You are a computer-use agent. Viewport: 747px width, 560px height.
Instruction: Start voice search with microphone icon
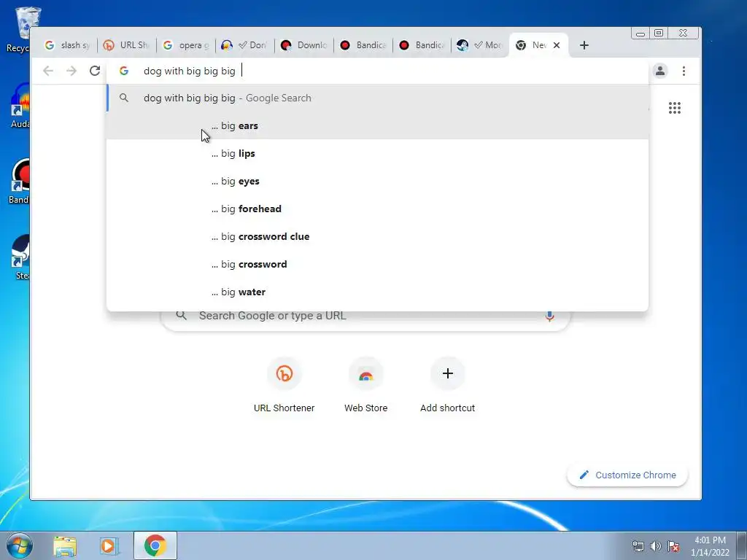click(x=549, y=316)
